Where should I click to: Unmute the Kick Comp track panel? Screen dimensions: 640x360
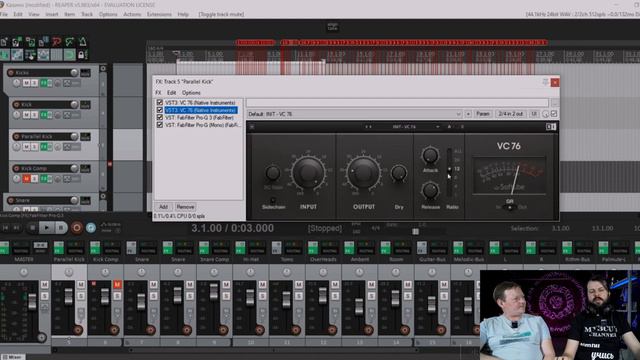[x=27, y=179]
